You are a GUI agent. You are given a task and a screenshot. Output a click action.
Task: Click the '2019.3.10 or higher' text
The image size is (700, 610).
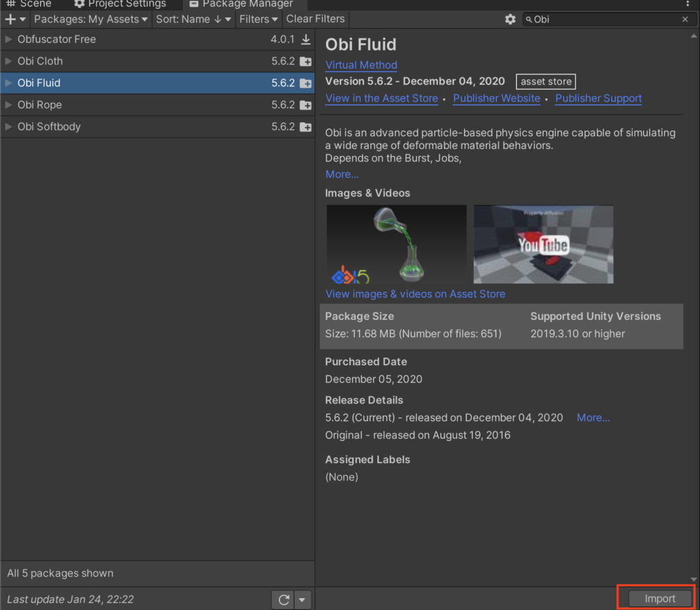coord(578,334)
